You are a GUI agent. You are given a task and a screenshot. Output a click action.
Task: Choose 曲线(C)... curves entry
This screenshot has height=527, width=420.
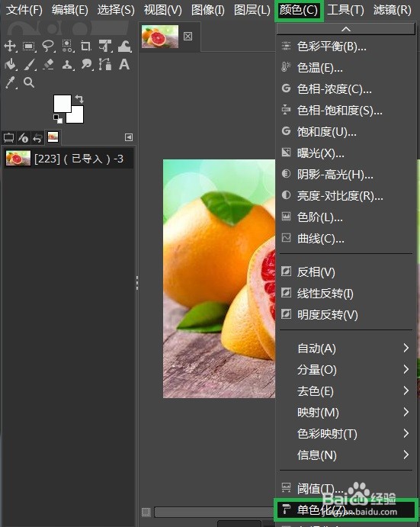346,239
